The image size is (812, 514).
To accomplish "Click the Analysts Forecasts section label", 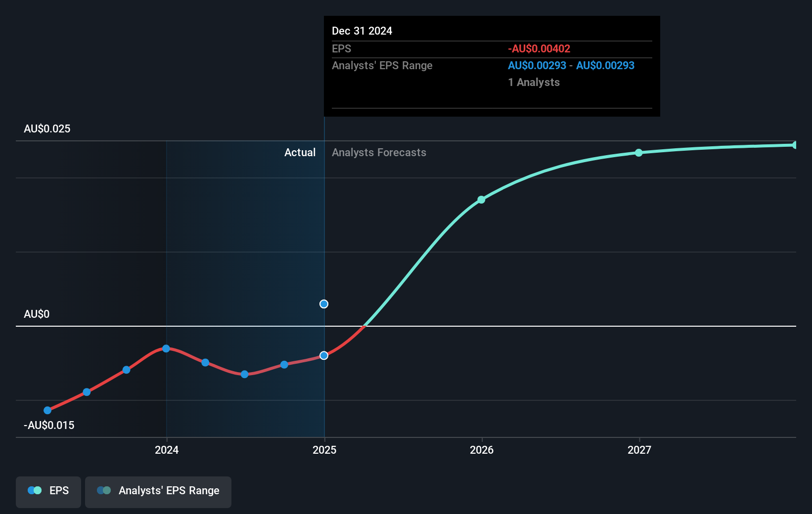I will [379, 153].
